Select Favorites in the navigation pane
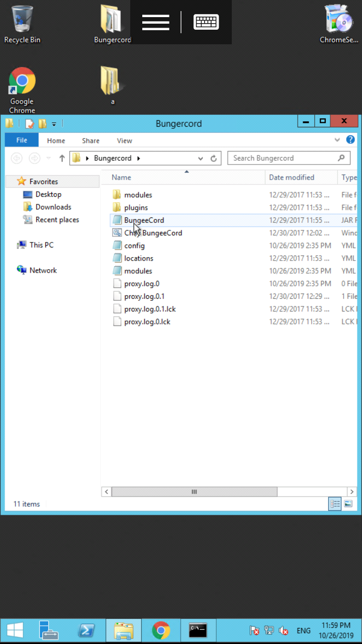 (43, 182)
